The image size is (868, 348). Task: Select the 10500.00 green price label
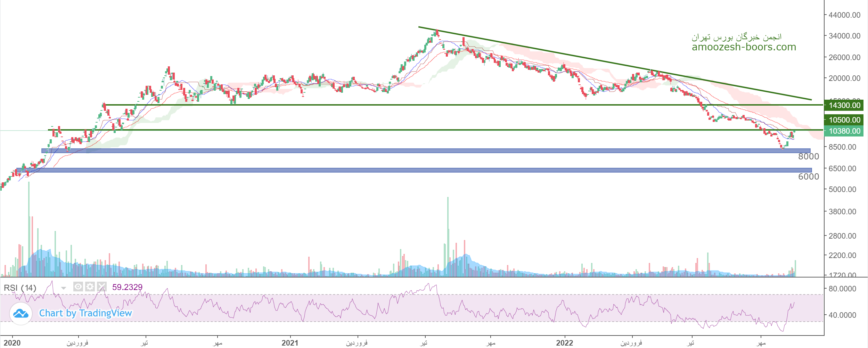pos(844,120)
